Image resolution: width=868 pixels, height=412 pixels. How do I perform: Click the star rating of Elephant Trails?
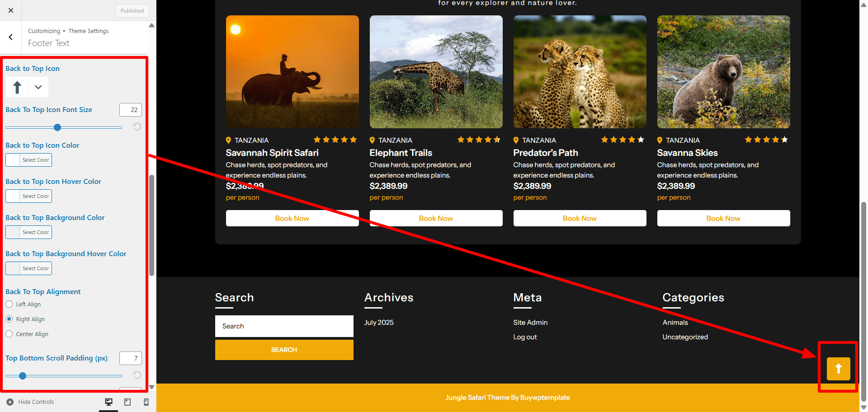click(479, 140)
